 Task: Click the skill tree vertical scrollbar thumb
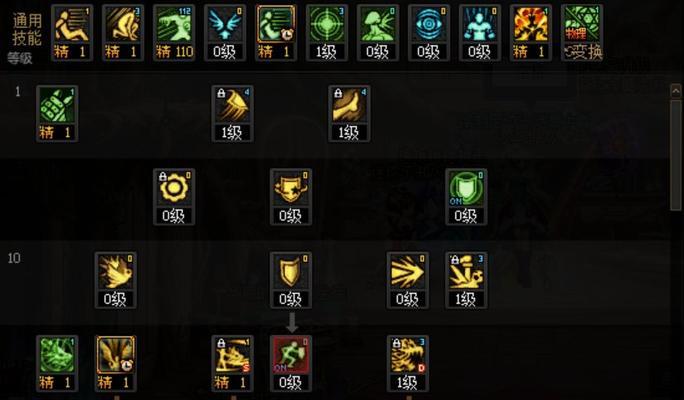coord(675,154)
